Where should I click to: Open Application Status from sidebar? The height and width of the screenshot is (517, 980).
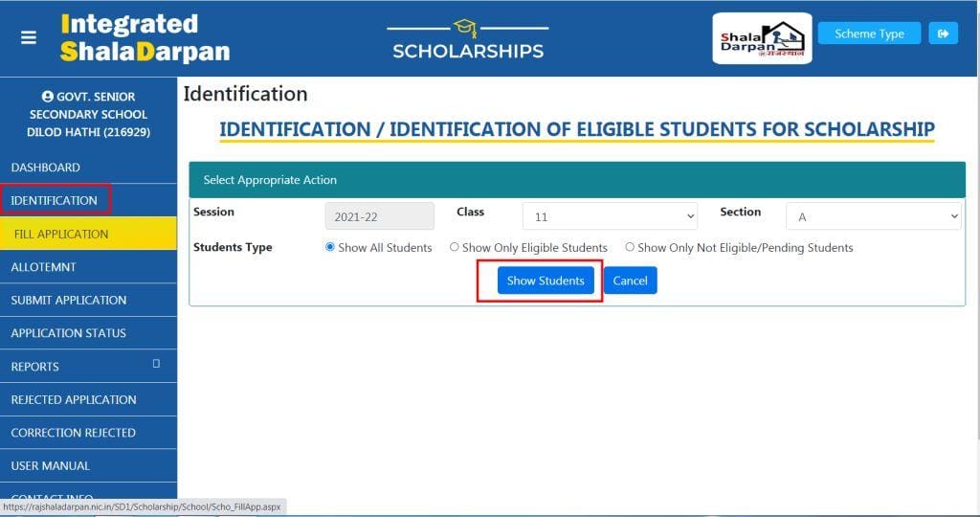pos(68,333)
